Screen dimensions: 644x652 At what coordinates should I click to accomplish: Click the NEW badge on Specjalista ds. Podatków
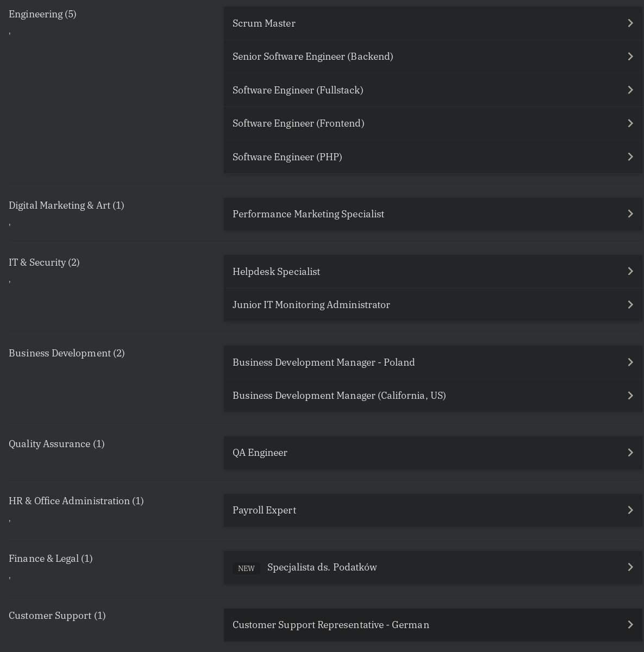click(x=246, y=568)
